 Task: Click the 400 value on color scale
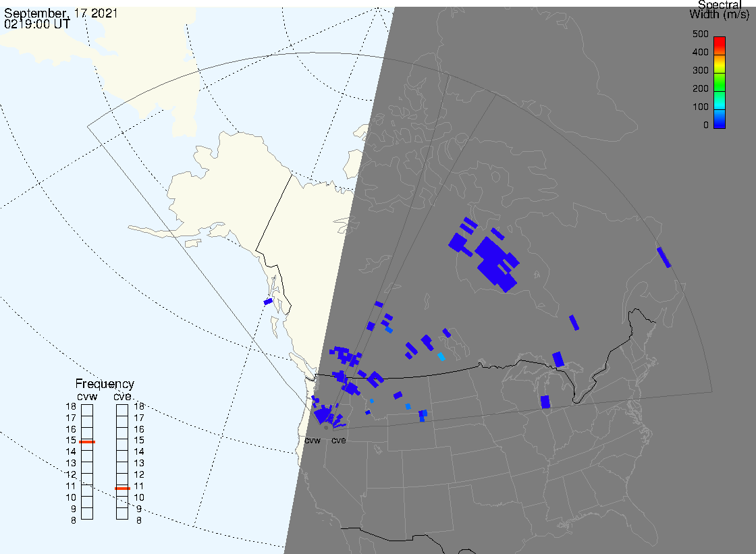(x=701, y=52)
